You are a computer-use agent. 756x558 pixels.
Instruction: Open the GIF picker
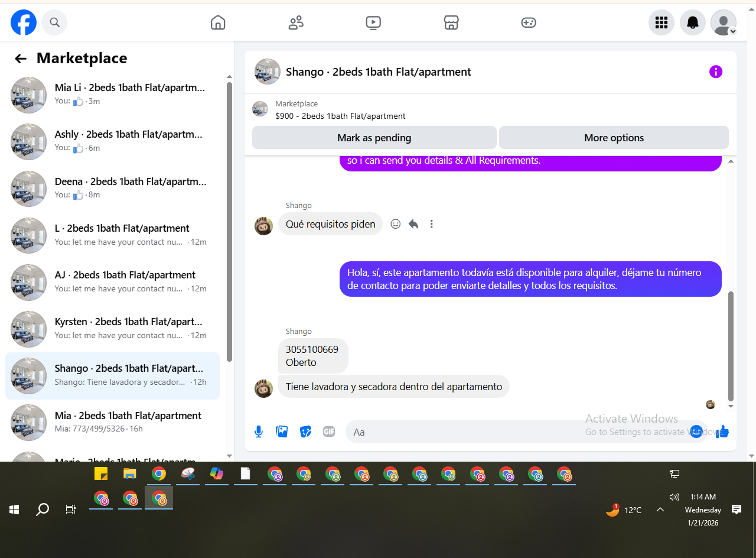(329, 432)
